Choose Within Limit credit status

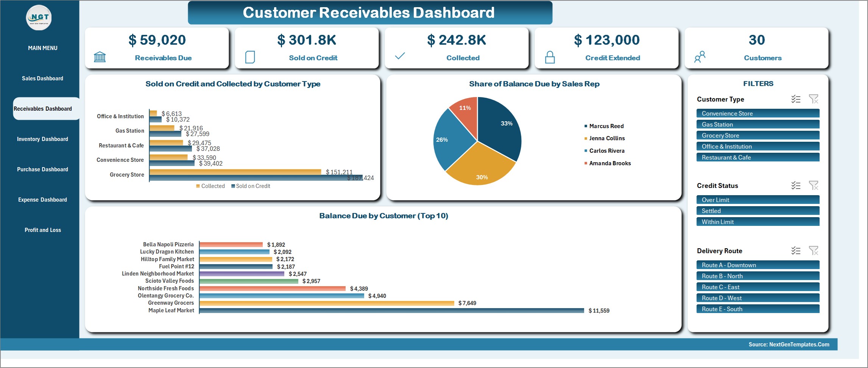tap(758, 222)
